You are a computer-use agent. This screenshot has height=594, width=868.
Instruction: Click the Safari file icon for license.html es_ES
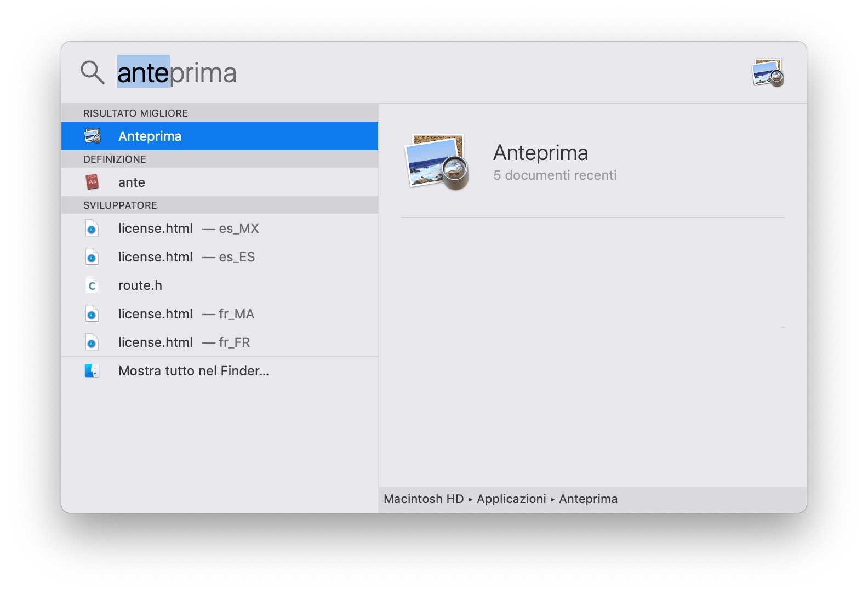[x=92, y=256]
